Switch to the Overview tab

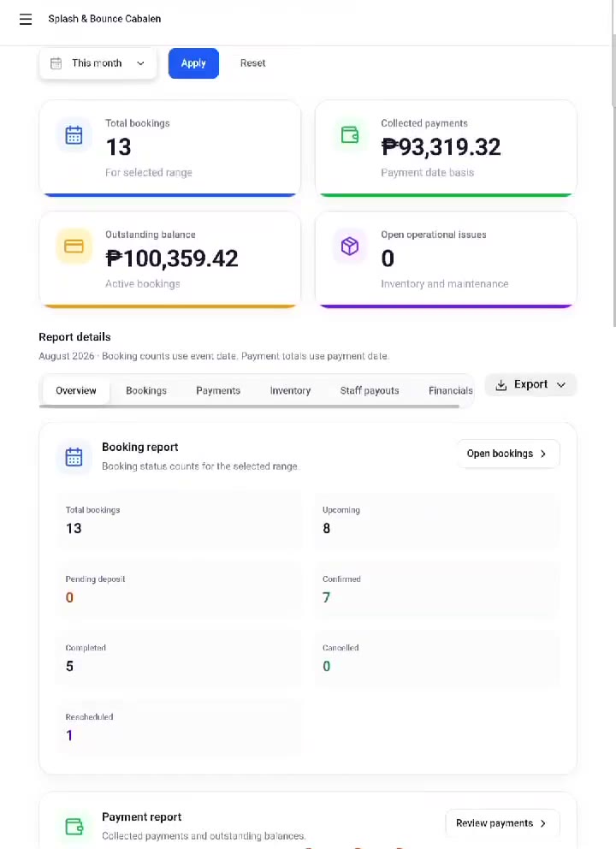[76, 390]
